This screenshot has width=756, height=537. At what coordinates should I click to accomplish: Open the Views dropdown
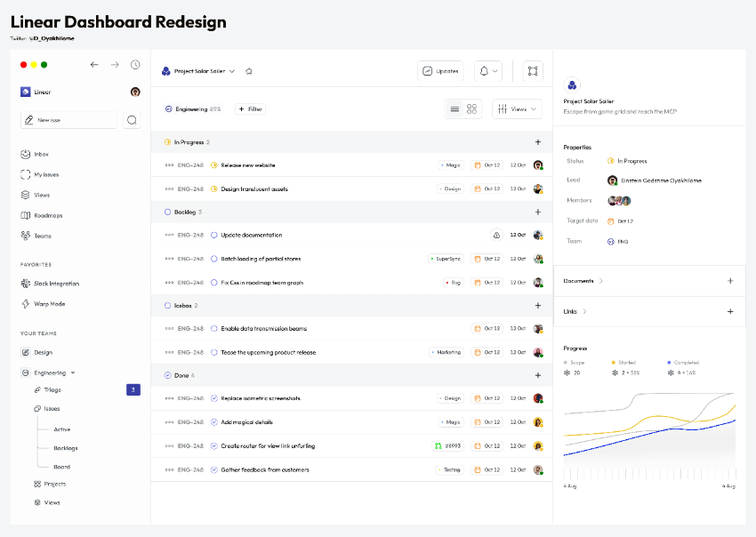[x=517, y=108]
